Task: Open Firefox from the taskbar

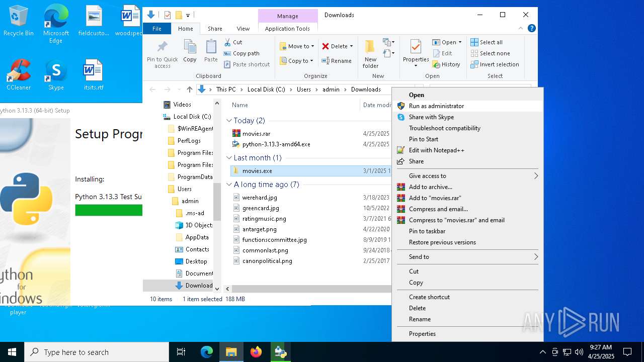Action: coord(256,352)
